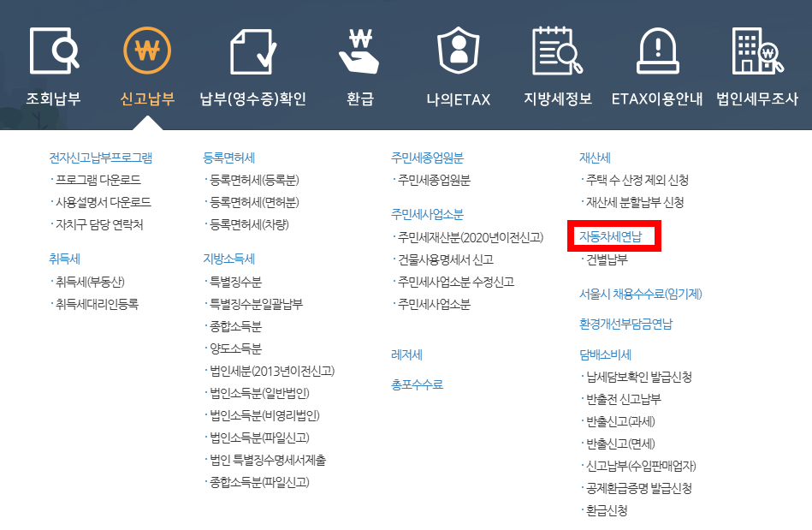Open the 주민세종업원분 heading link
The height and width of the screenshot is (530, 812).
click(427, 158)
